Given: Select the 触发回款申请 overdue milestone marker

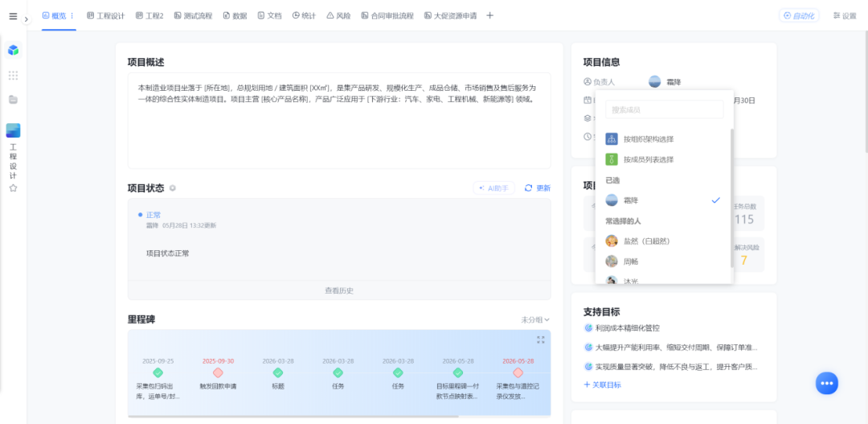Looking at the screenshot, I should click(x=218, y=373).
